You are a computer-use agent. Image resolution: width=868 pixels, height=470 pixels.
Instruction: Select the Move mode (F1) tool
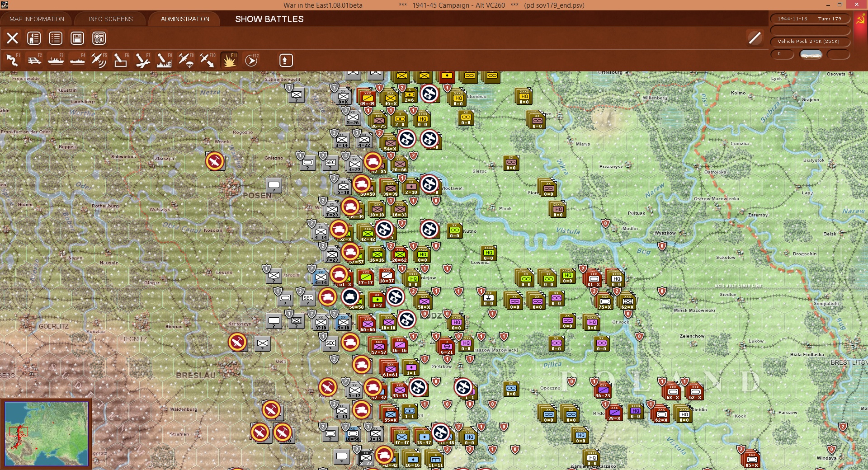click(12, 60)
